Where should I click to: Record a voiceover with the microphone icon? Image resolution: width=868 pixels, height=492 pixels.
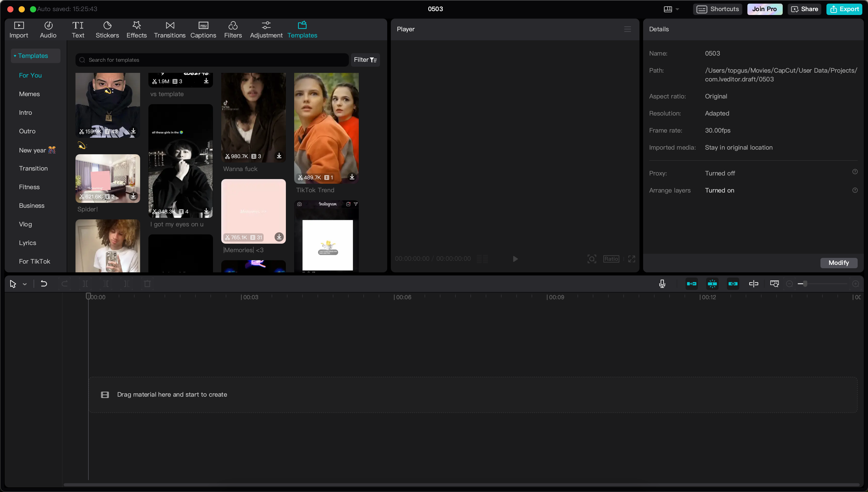[x=662, y=283]
